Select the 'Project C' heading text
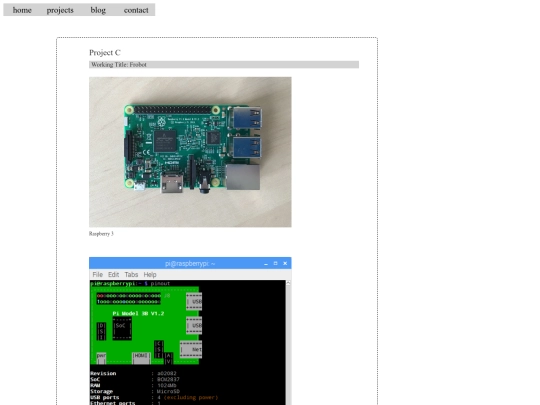The width and height of the screenshot is (540, 405). pyautogui.click(x=105, y=53)
